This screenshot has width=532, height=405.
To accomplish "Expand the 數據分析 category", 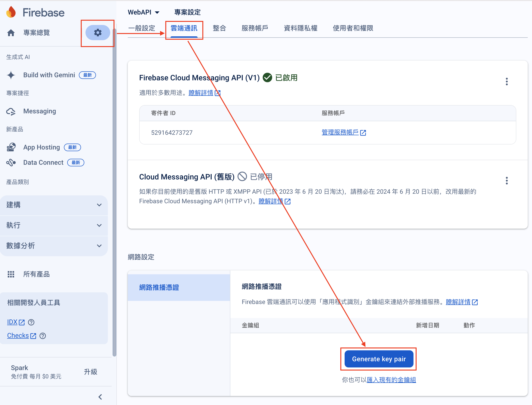I will point(54,246).
